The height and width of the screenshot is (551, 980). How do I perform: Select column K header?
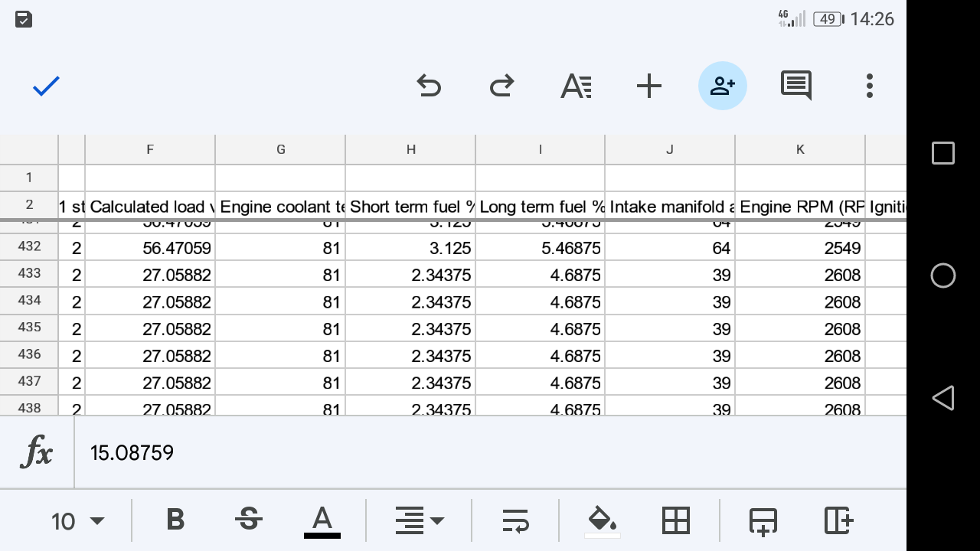coord(800,149)
